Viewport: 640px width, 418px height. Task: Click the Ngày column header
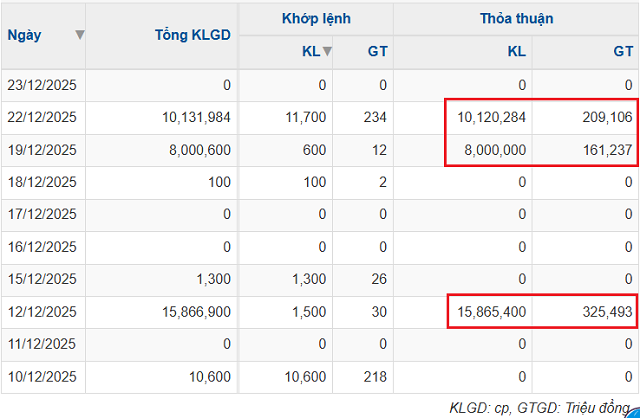[x=25, y=35]
